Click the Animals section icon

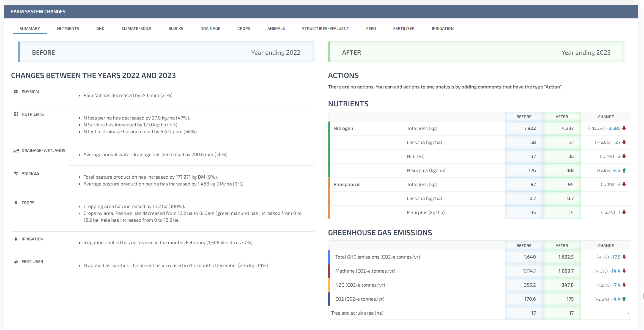coord(16,173)
